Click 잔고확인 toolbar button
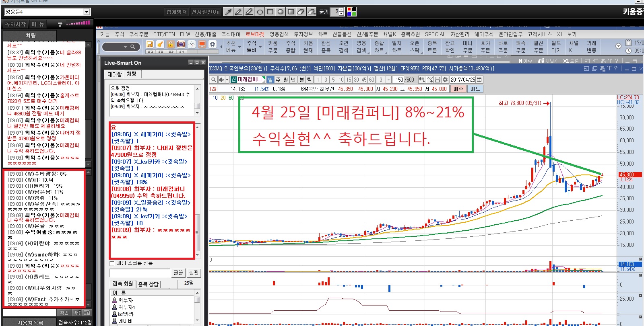644x326 pixels. point(450,47)
